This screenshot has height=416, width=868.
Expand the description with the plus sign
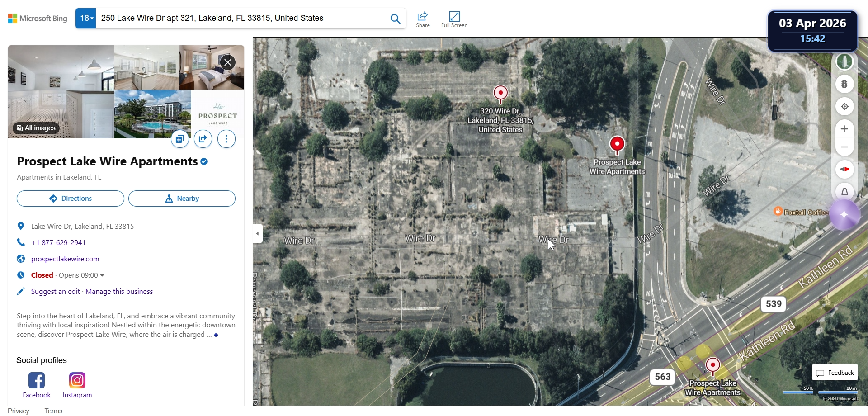[x=216, y=335]
